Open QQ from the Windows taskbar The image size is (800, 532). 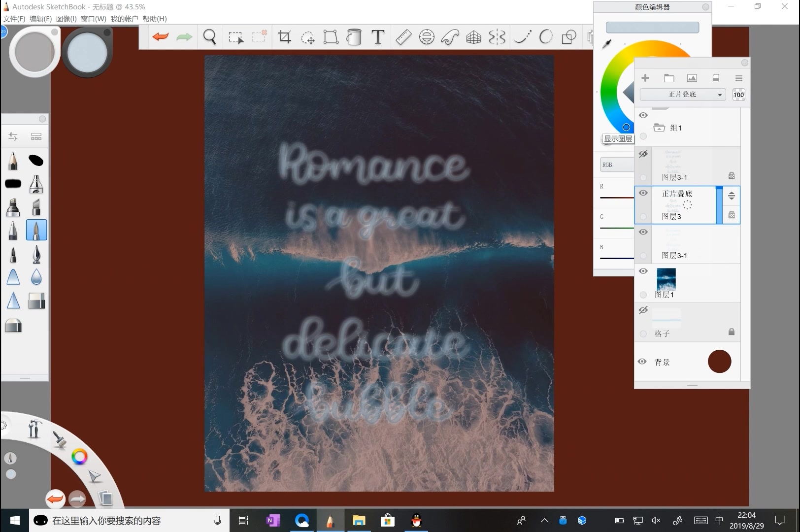(416, 520)
